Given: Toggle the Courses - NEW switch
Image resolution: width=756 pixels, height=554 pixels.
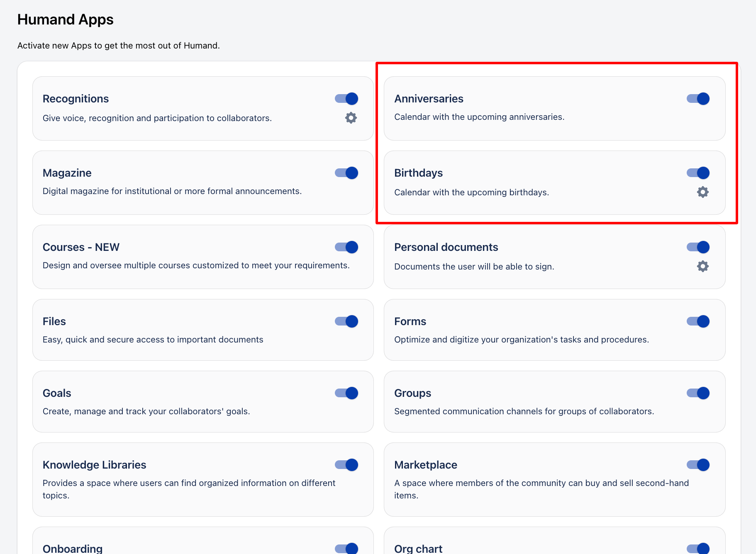Looking at the screenshot, I should 346,247.
